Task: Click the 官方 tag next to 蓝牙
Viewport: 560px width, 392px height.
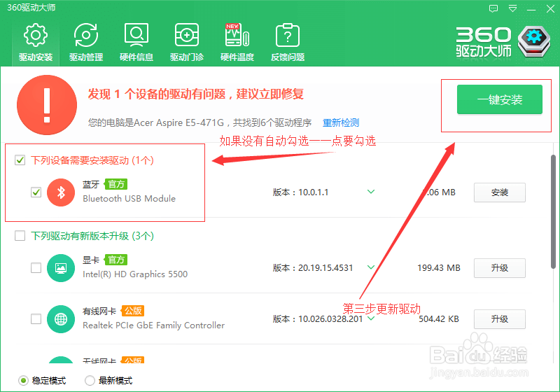Action: coord(115,184)
